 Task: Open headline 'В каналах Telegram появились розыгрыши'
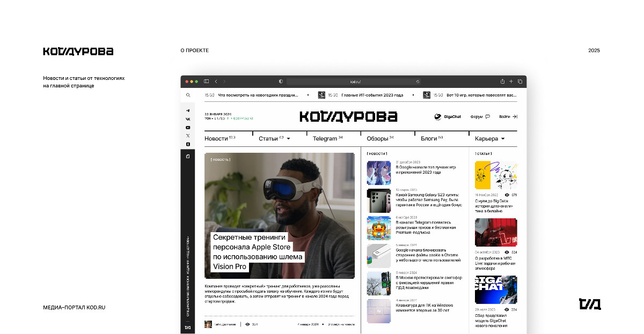(427, 227)
